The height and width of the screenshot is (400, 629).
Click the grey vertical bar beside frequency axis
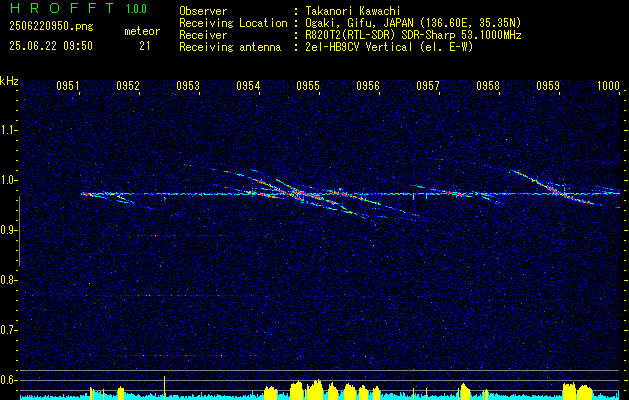[x=19, y=231]
